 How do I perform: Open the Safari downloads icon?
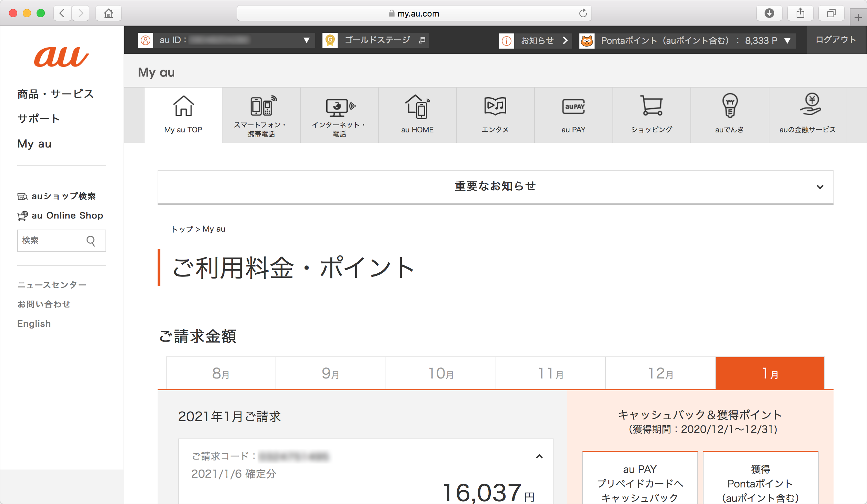pos(769,13)
